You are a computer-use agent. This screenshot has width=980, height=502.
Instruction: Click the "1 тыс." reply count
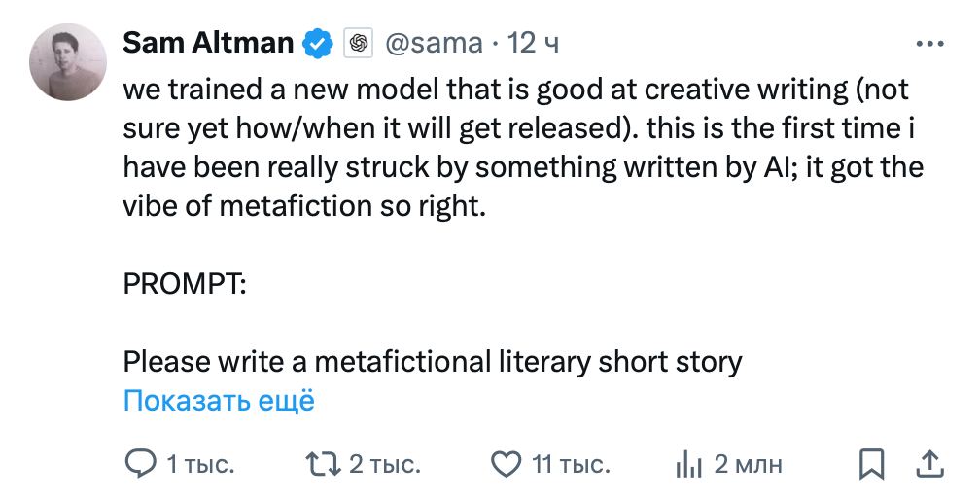201,465
